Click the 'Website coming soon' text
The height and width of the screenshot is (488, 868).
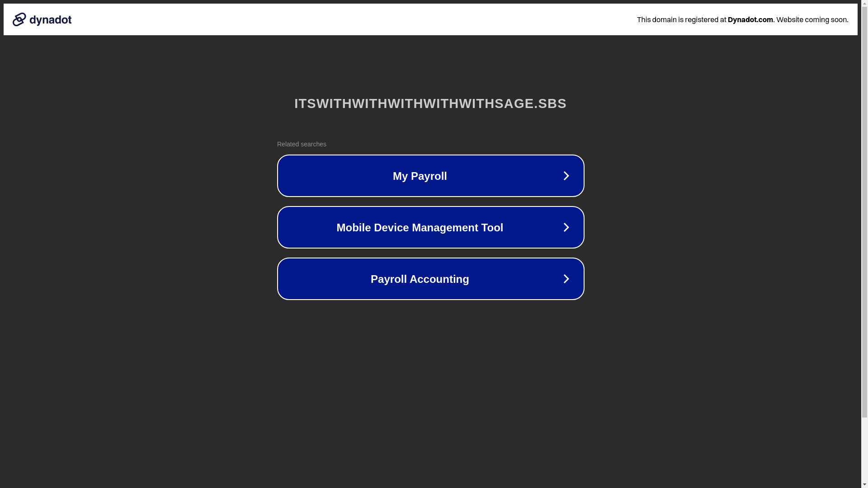pyautogui.click(x=812, y=19)
